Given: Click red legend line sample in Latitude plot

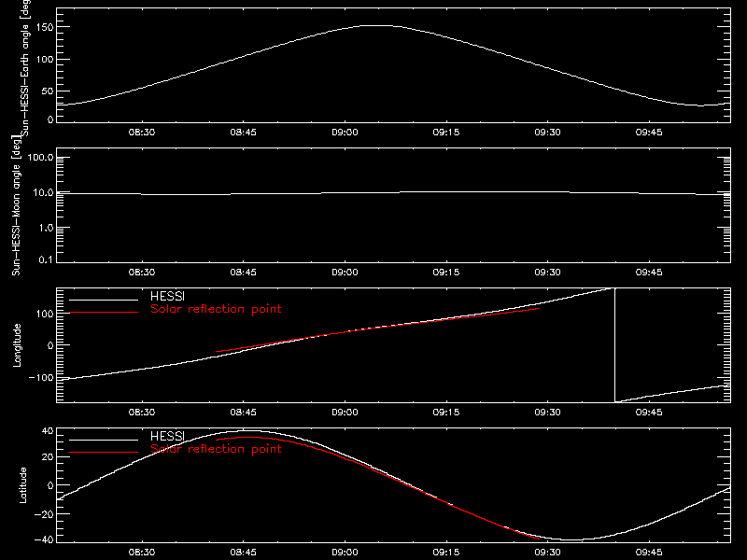Looking at the screenshot, I should pos(104,452).
